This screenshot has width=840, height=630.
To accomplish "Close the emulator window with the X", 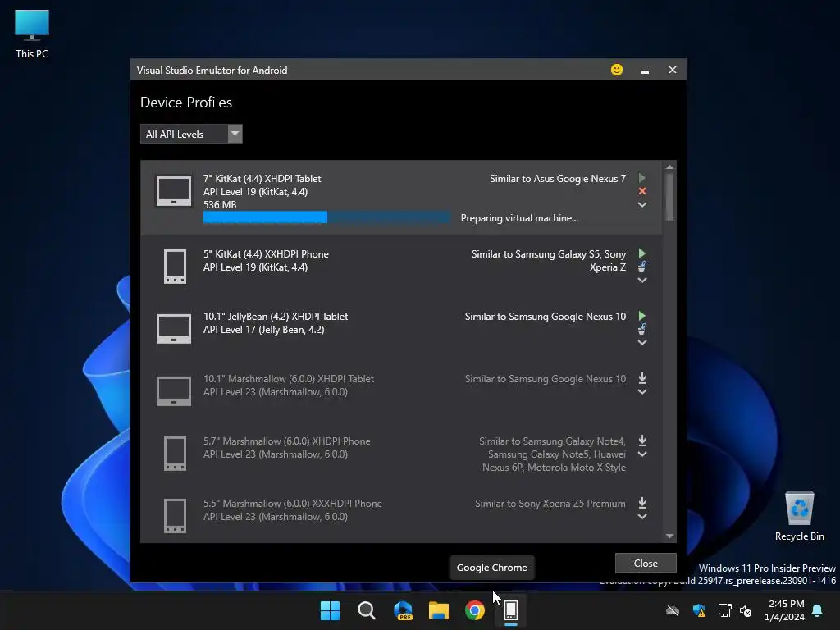I will coord(673,71).
